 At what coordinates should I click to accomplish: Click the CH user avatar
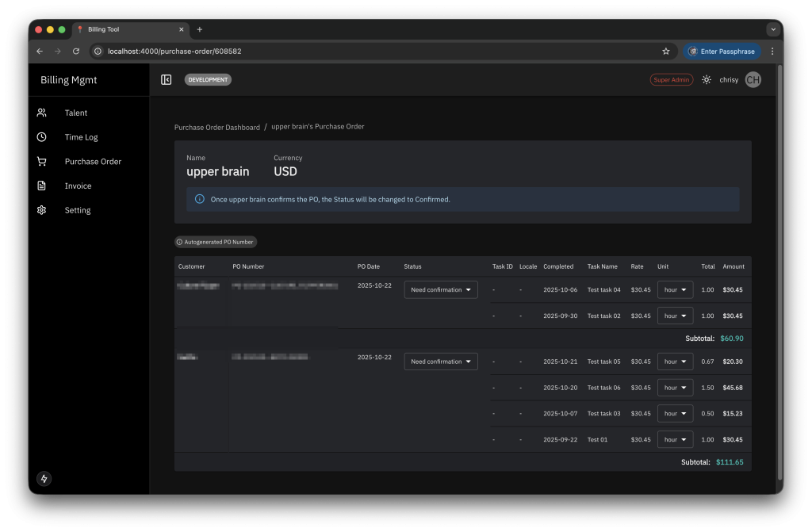(x=753, y=80)
